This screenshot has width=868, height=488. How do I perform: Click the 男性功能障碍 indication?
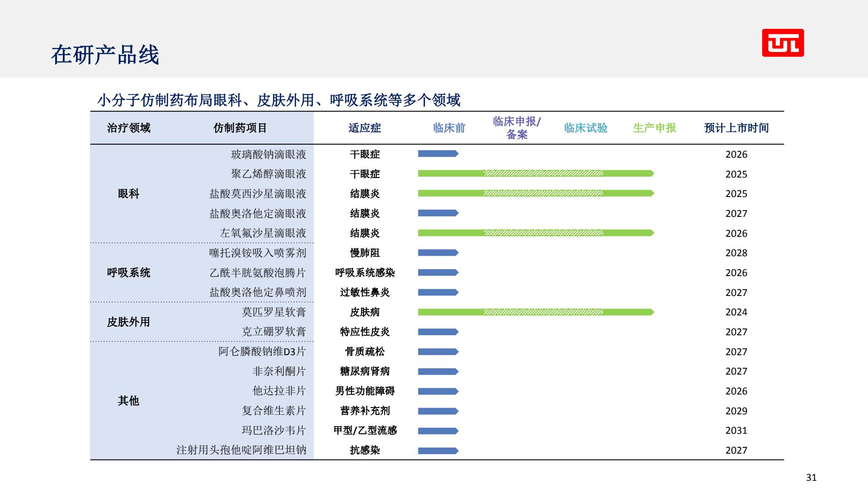click(x=365, y=391)
